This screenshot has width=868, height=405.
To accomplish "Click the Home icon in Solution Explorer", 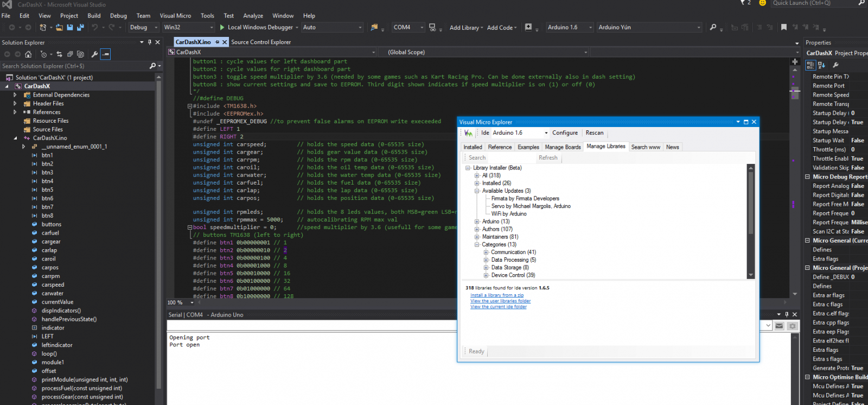I will [x=28, y=54].
